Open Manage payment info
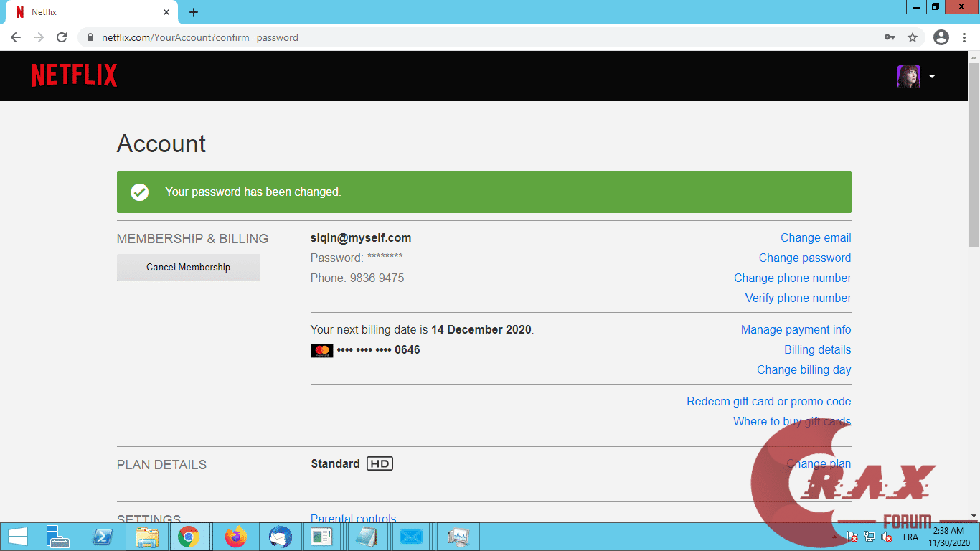Screen dimensions: 980x551 [796, 330]
